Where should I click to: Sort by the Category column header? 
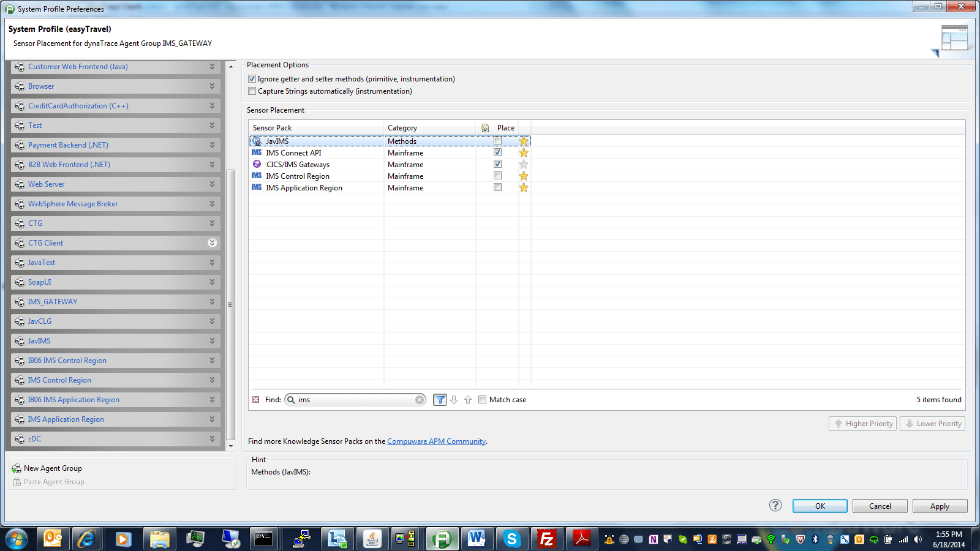(430, 128)
